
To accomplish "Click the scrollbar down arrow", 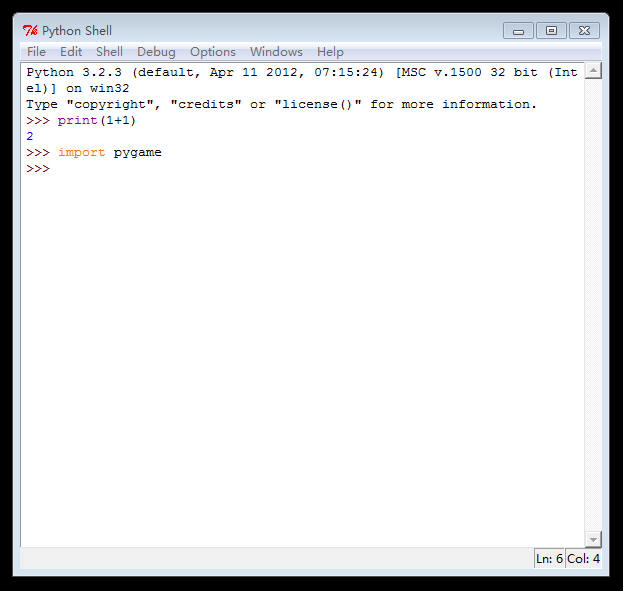I will pyautogui.click(x=593, y=539).
